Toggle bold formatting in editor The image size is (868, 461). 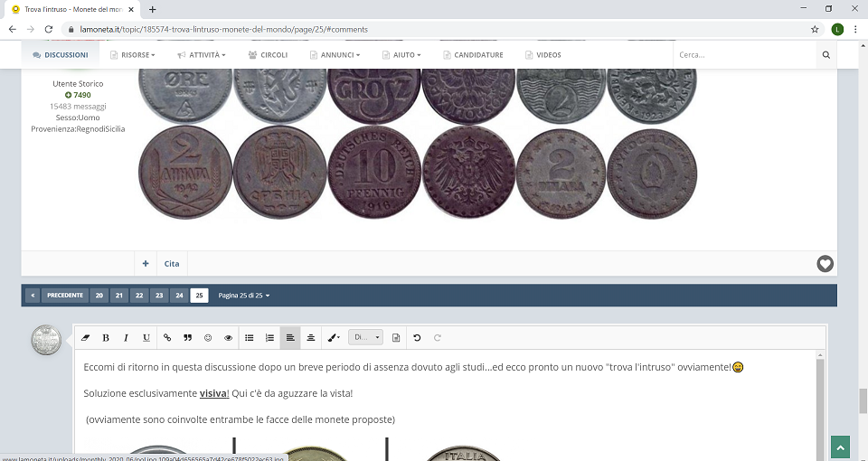click(106, 337)
